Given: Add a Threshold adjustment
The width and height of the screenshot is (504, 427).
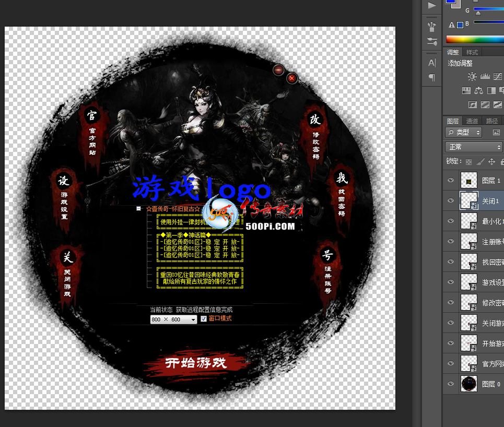Looking at the screenshot, I should tap(498, 105).
